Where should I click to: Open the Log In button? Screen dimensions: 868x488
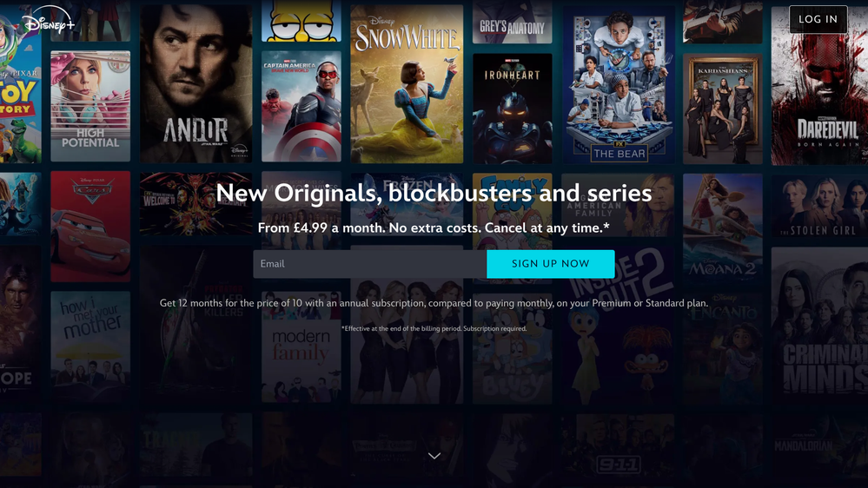818,19
